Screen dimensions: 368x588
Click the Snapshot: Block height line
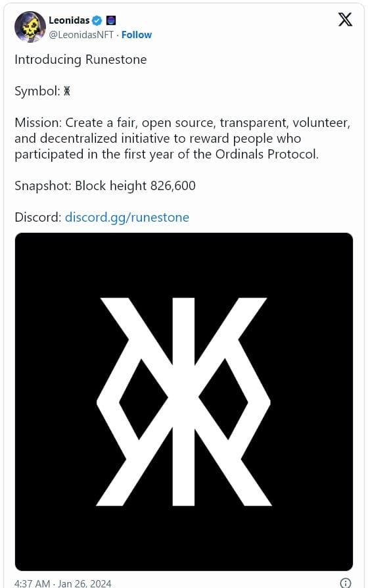click(105, 185)
